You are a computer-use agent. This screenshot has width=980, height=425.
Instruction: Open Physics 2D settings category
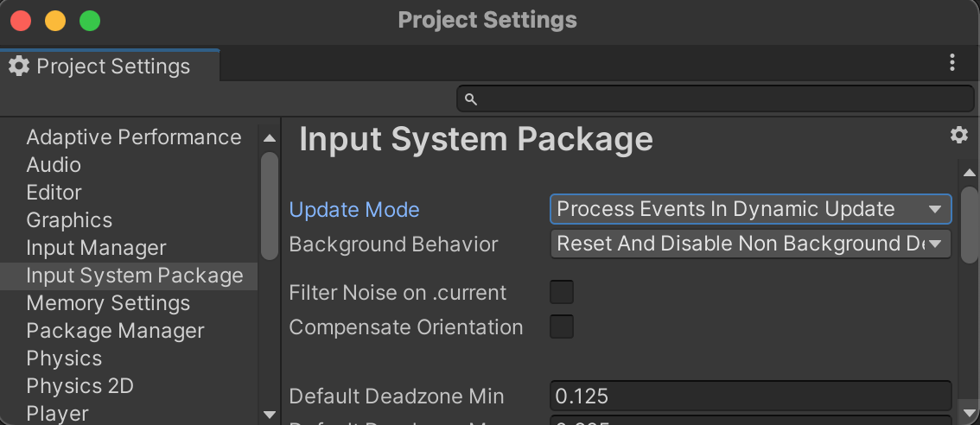tap(80, 386)
